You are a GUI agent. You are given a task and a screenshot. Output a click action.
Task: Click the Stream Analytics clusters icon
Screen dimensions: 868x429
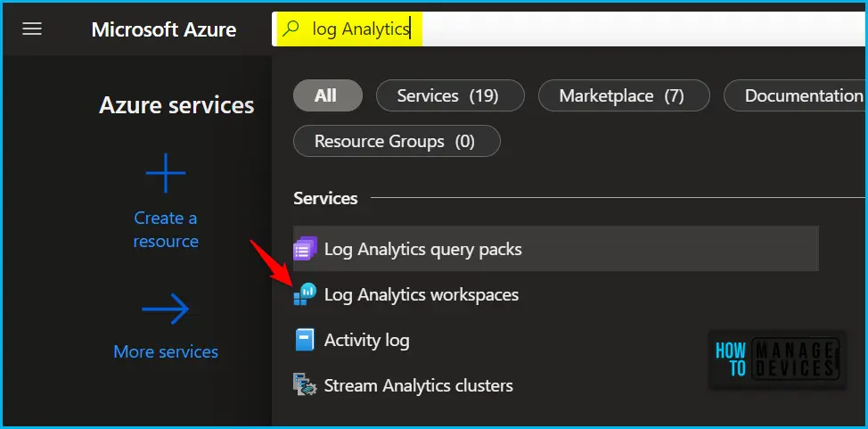pos(305,386)
